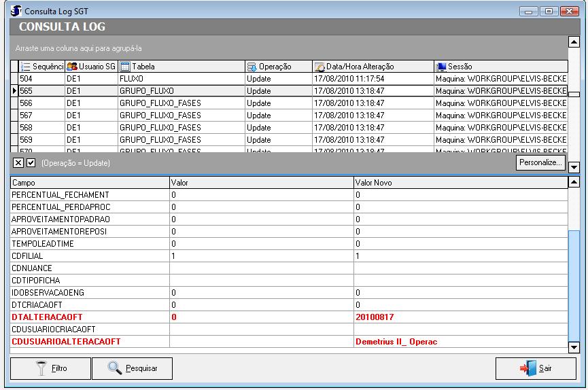Click the magnifier icon on Pesquisar
588x390 pixels.
(x=116, y=368)
